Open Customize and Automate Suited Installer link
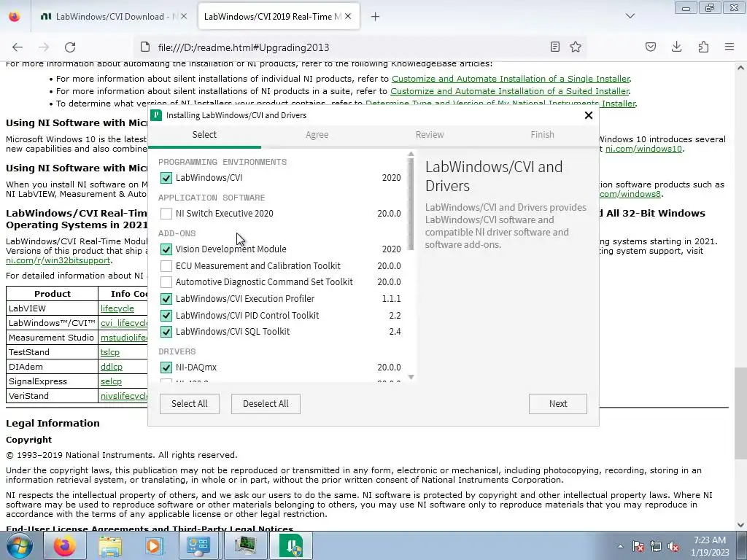 pos(510,91)
